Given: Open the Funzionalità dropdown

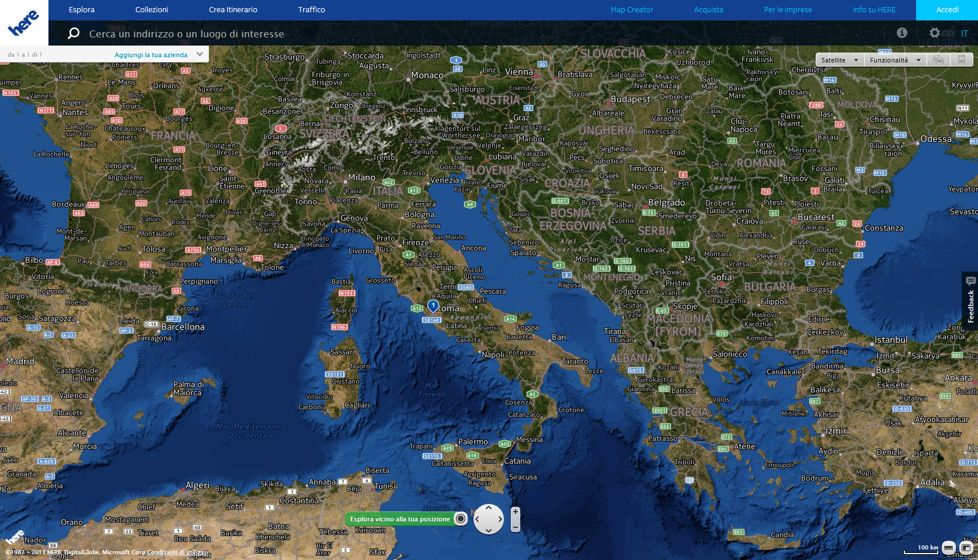Looking at the screenshot, I should tap(895, 60).
